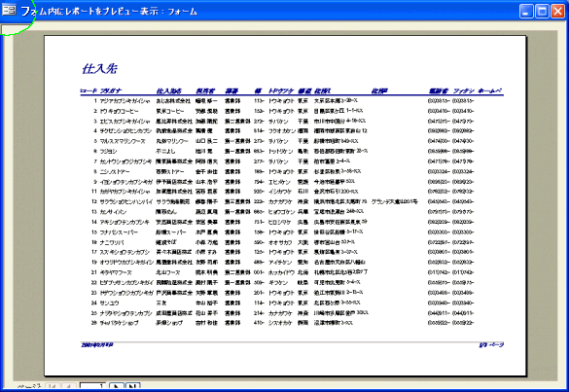The height and width of the screenshot is (392, 569).
Task: Click ナニワソバ in row 16
Action: (x=112, y=242)
